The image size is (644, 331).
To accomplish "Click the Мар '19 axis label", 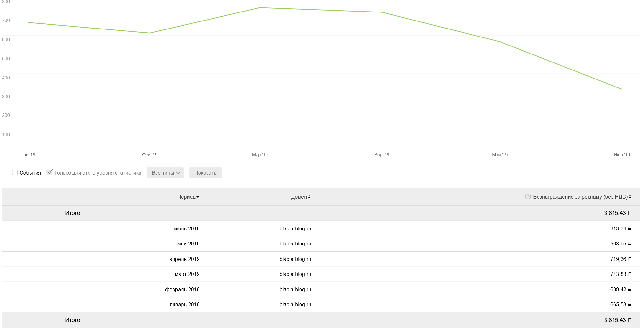I will tap(260, 155).
